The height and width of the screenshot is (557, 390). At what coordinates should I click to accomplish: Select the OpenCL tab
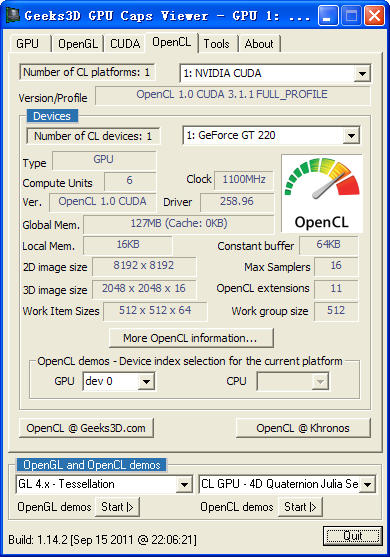(x=172, y=43)
